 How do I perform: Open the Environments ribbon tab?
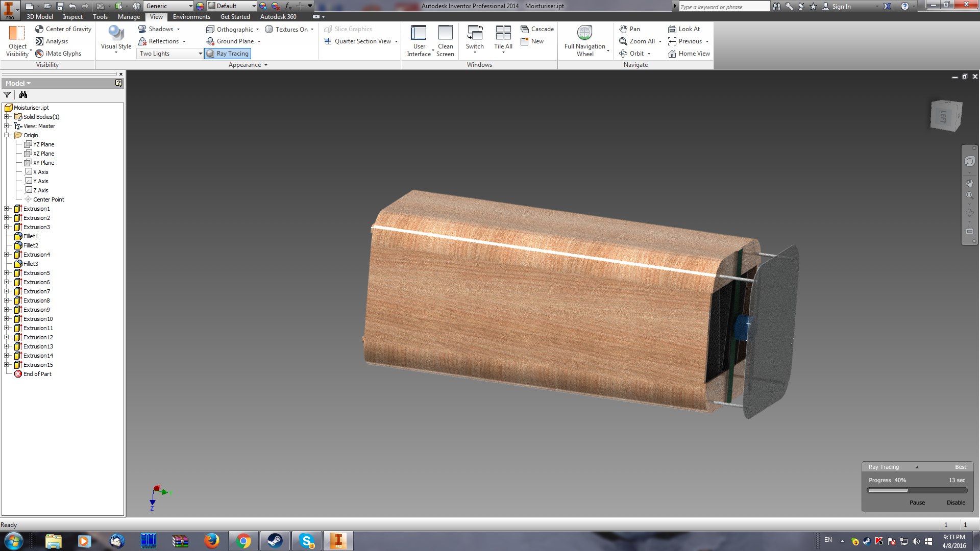point(191,17)
